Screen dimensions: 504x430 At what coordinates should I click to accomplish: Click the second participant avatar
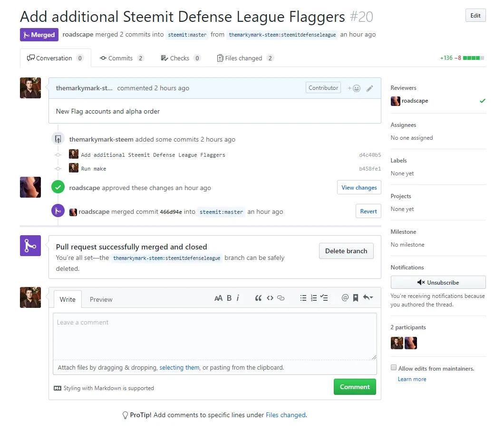point(411,343)
